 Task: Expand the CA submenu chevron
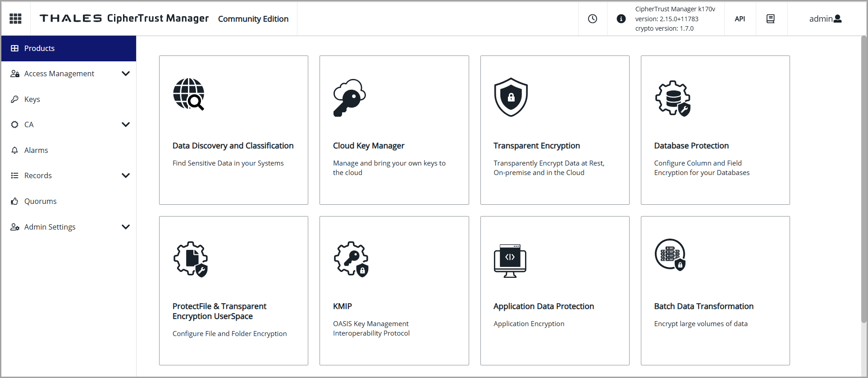coord(126,124)
